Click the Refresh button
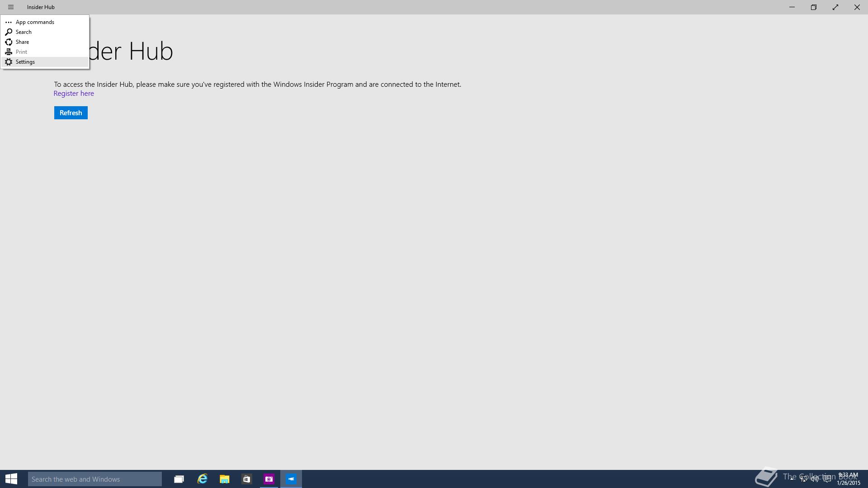The width and height of the screenshot is (868, 488). pos(71,113)
